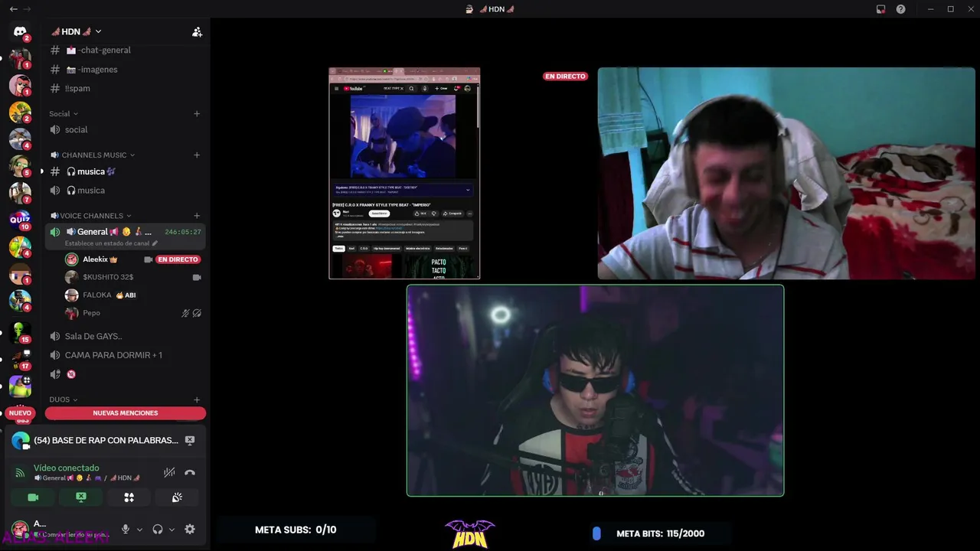
Task: Open the HDN server name dropdown
Action: (77, 31)
